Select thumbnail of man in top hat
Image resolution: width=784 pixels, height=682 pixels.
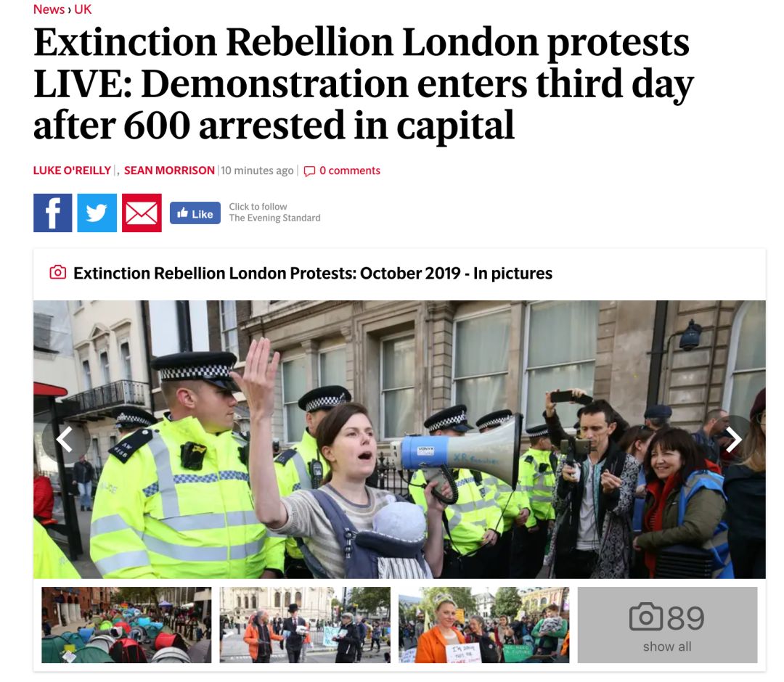click(x=305, y=625)
